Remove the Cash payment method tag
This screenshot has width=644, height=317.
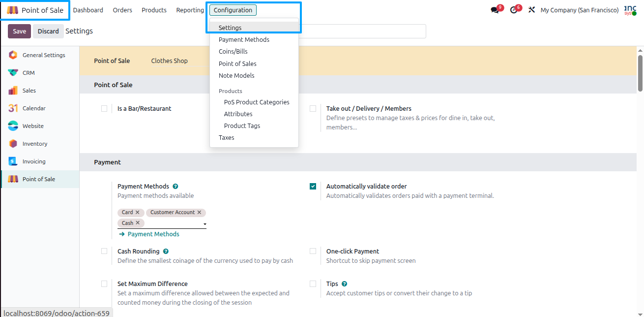(138, 223)
